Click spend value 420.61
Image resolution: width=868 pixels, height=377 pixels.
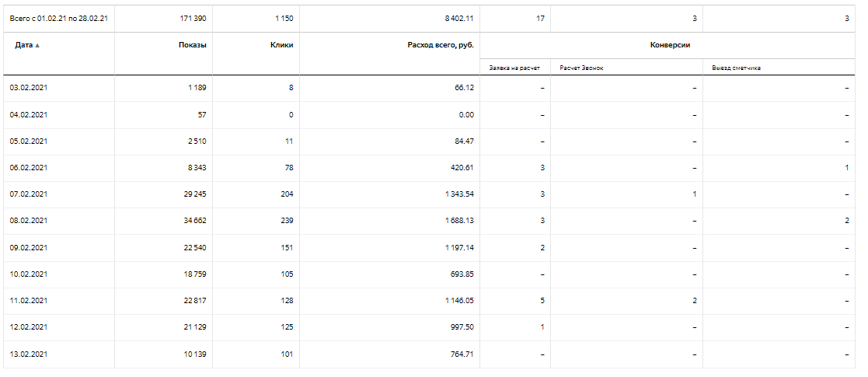pyautogui.click(x=462, y=167)
